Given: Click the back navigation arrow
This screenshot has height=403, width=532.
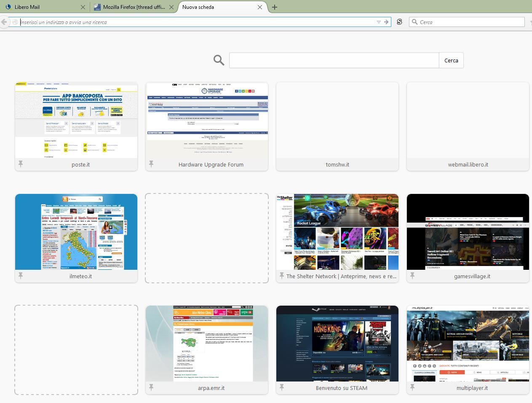Looking at the screenshot, I should tap(4, 22).
